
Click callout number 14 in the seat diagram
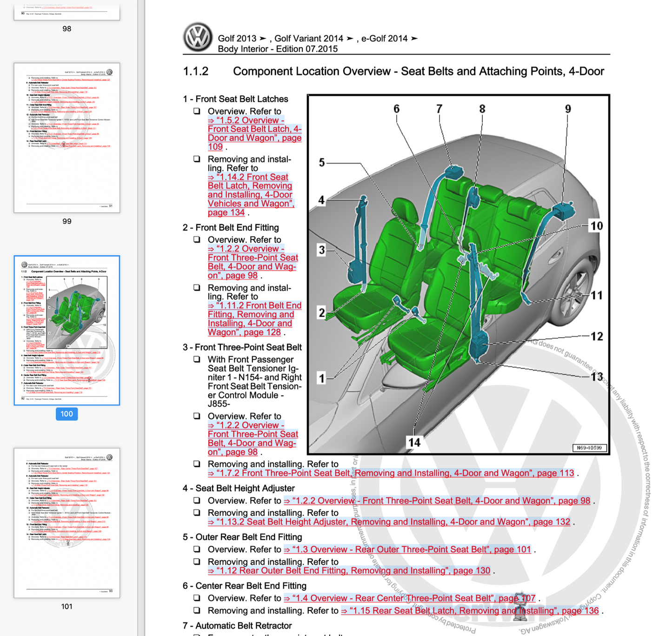[414, 442]
